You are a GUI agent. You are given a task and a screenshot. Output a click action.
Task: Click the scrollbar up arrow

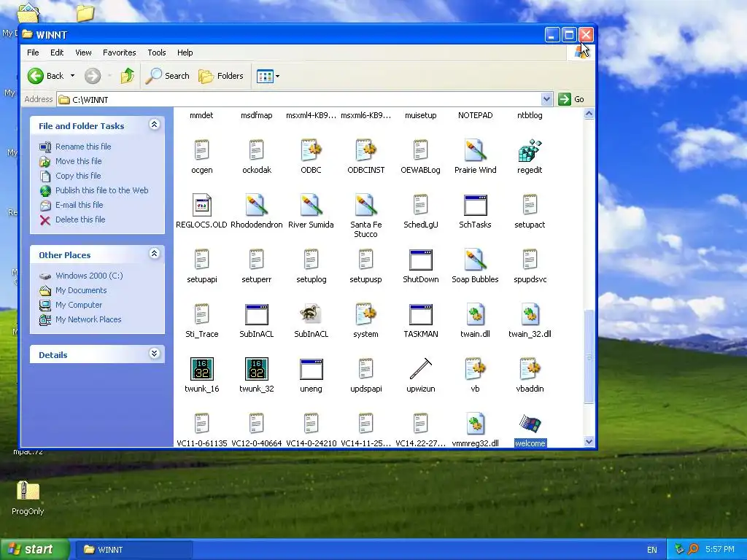coord(589,113)
